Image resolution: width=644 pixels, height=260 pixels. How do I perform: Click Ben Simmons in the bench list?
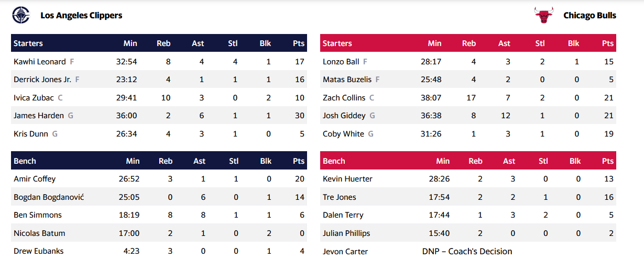point(38,215)
